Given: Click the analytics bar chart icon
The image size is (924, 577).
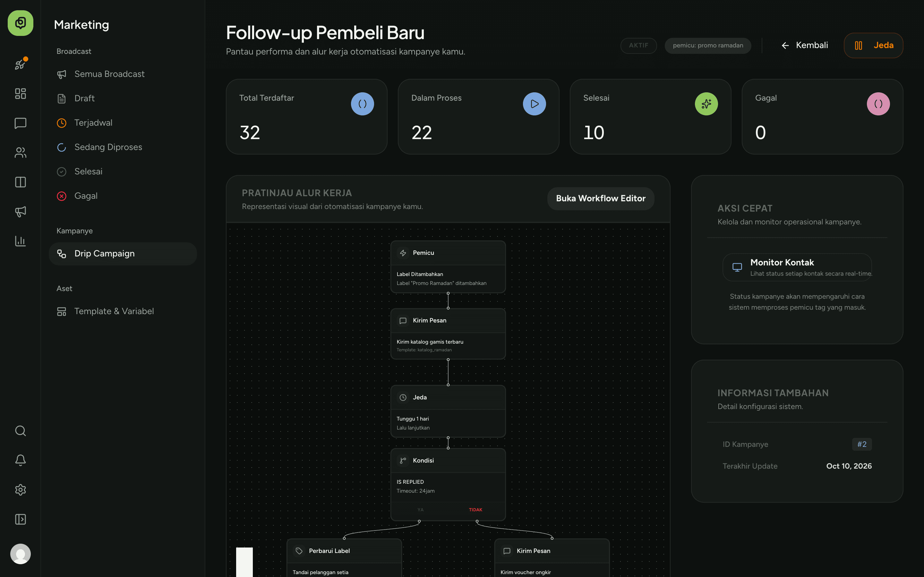Looking at the screenshot, I should coord(20,241).
